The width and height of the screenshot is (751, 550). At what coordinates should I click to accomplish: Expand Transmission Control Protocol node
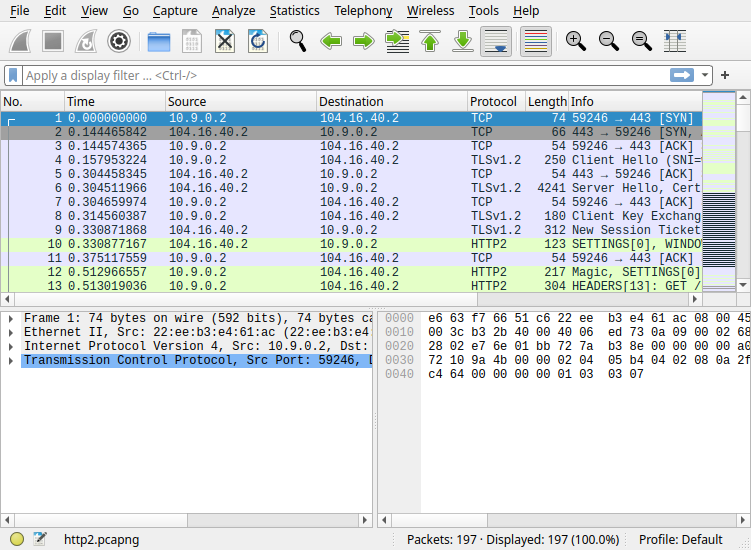pyautogui.click(x=11, y=360)
